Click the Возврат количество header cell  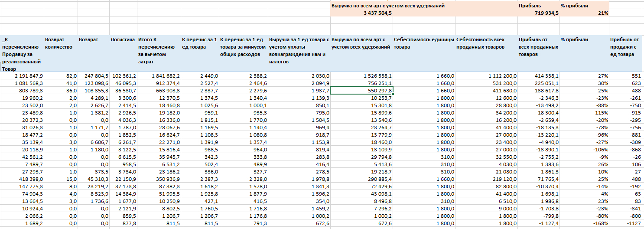click(x=60, y=43)
